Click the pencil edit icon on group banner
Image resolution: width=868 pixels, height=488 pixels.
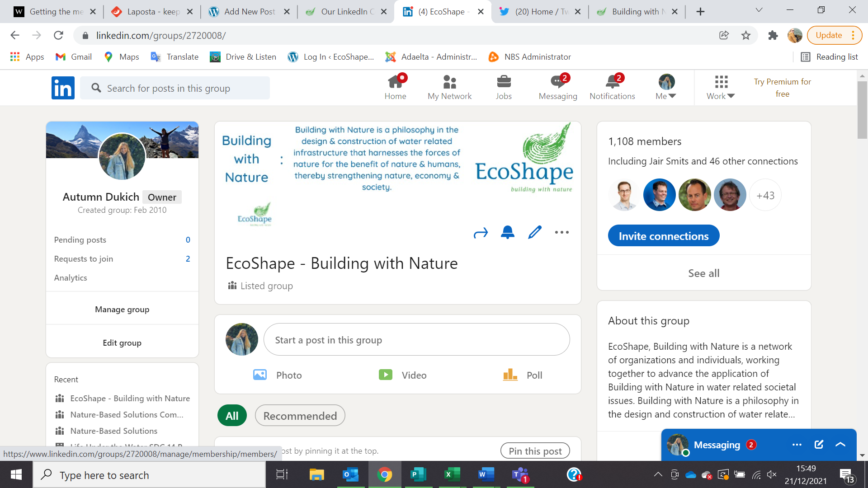tap(535, 232)
